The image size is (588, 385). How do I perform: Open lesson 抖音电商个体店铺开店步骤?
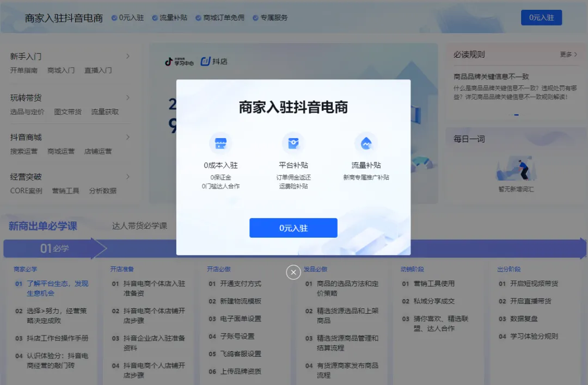(154, 316)
